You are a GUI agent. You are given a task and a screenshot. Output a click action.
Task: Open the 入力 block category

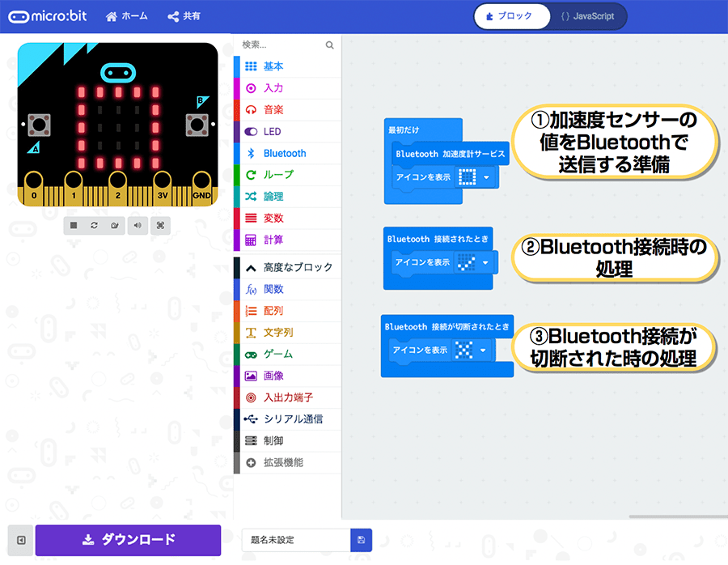[287, 88]
